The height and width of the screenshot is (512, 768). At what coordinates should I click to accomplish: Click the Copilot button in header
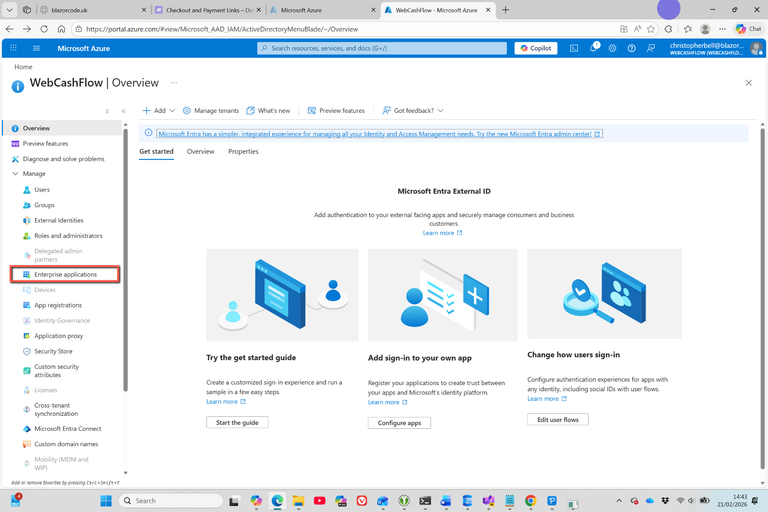[x=536, y=48]
